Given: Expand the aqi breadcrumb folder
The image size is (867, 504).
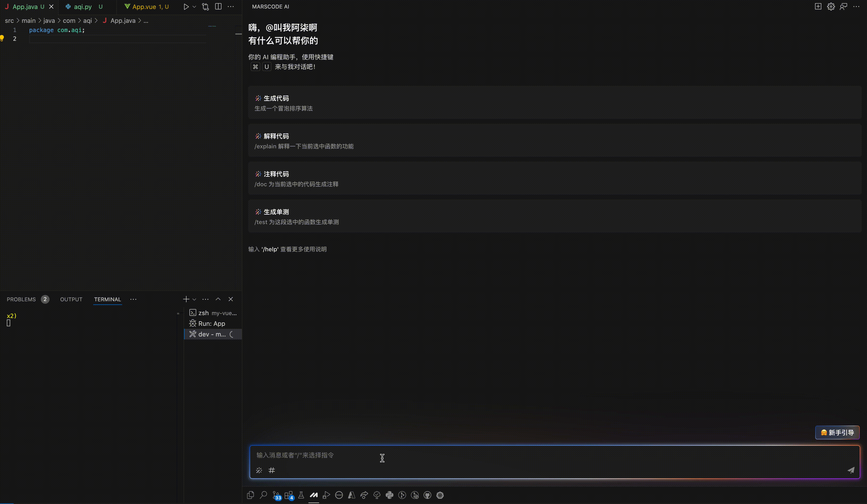Looking at the screenshot, I should coord(87,21).
